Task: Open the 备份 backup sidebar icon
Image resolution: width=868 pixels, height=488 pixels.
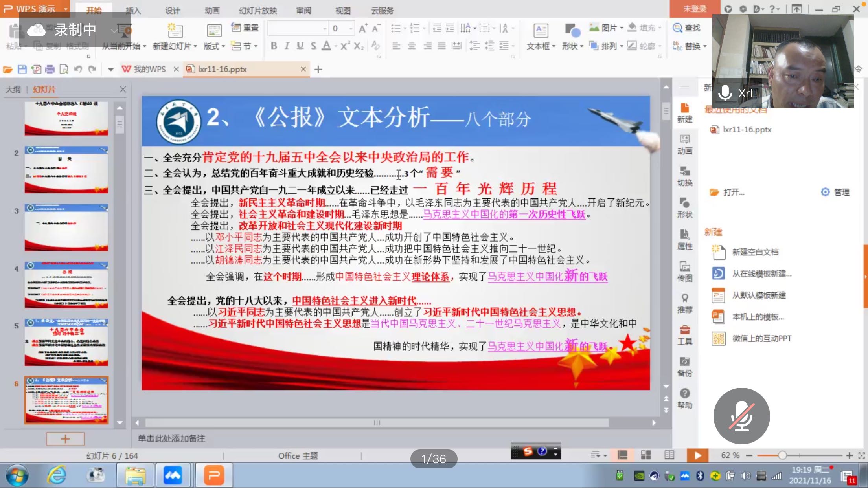Action: (684, 366)
